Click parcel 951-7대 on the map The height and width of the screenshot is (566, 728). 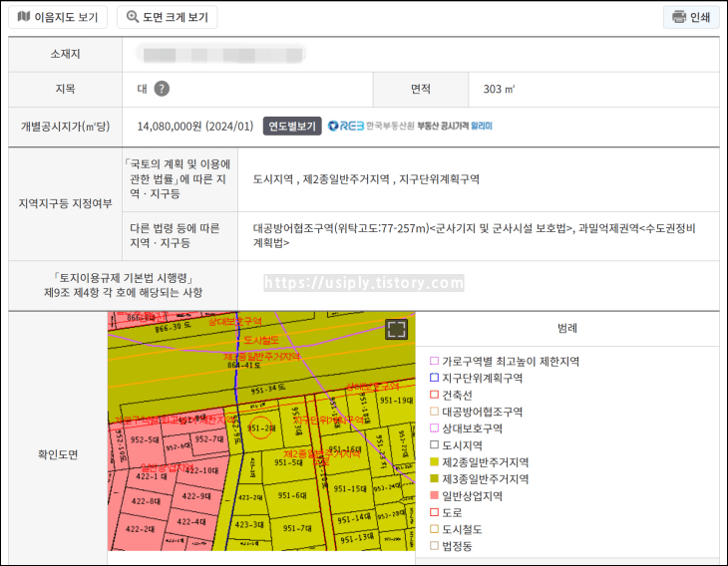pos(297,528)
